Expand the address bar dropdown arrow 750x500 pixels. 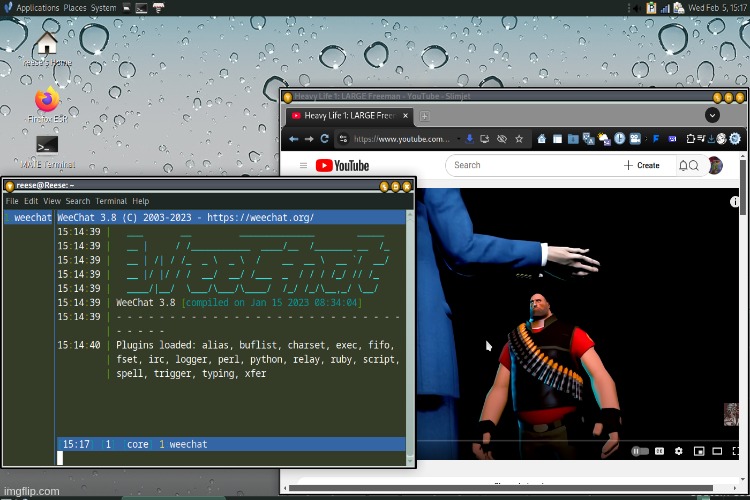(x=458, y=139)
